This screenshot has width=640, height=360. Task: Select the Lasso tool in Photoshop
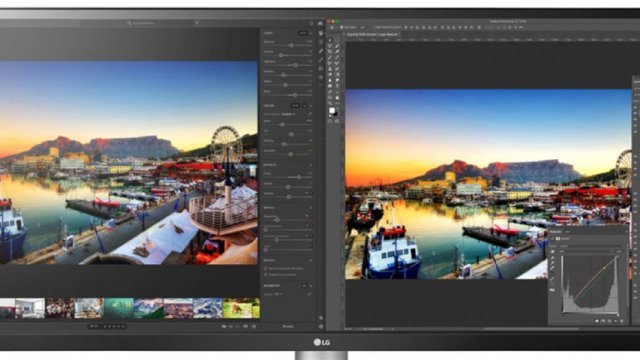coord(330,46)
